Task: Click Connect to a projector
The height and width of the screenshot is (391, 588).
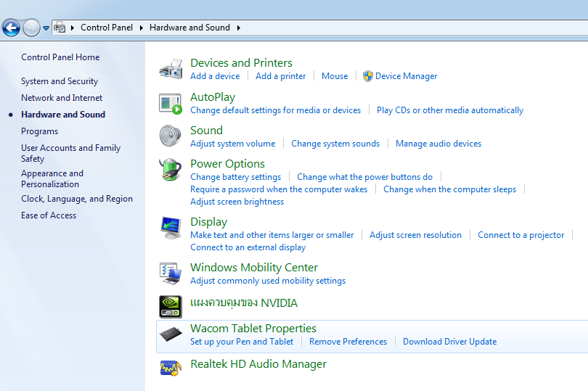Action: pos(521,235)
